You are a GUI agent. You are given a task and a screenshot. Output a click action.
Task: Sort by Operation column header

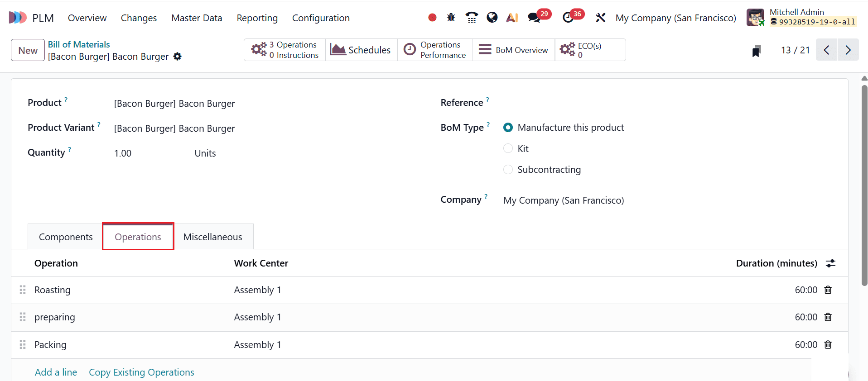(56, 263)
